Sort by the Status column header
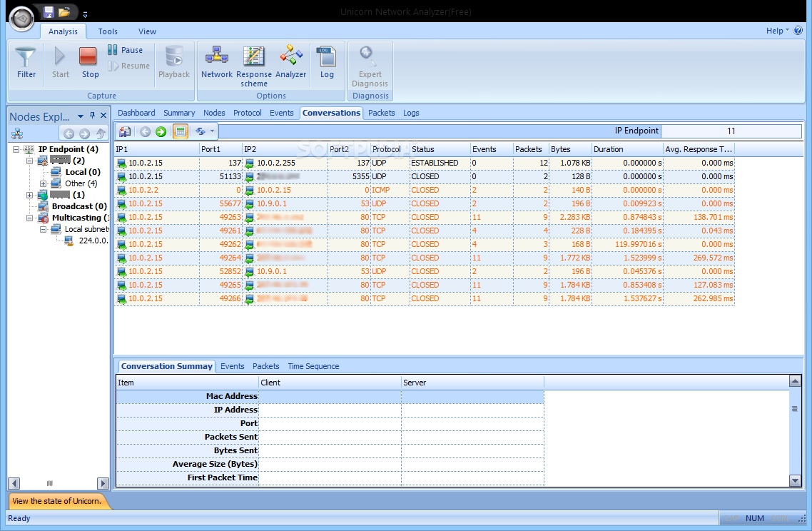This screenshot has height=531, width=812. tap(440, 149)
